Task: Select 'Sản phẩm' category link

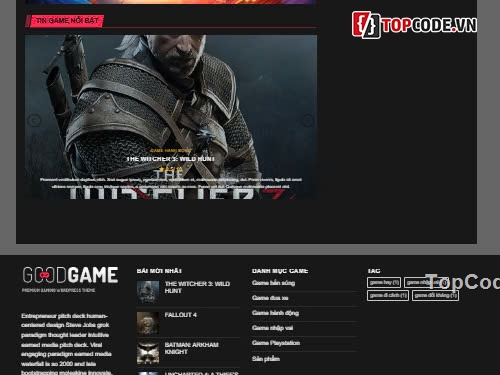Action: coord(266,359)
